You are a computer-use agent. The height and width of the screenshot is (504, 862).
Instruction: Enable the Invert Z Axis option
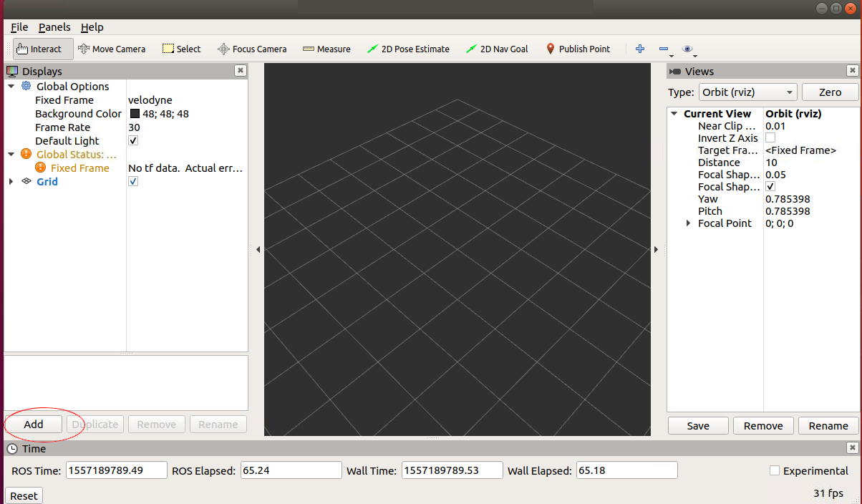pyautogui.click(x=771, y=137)
